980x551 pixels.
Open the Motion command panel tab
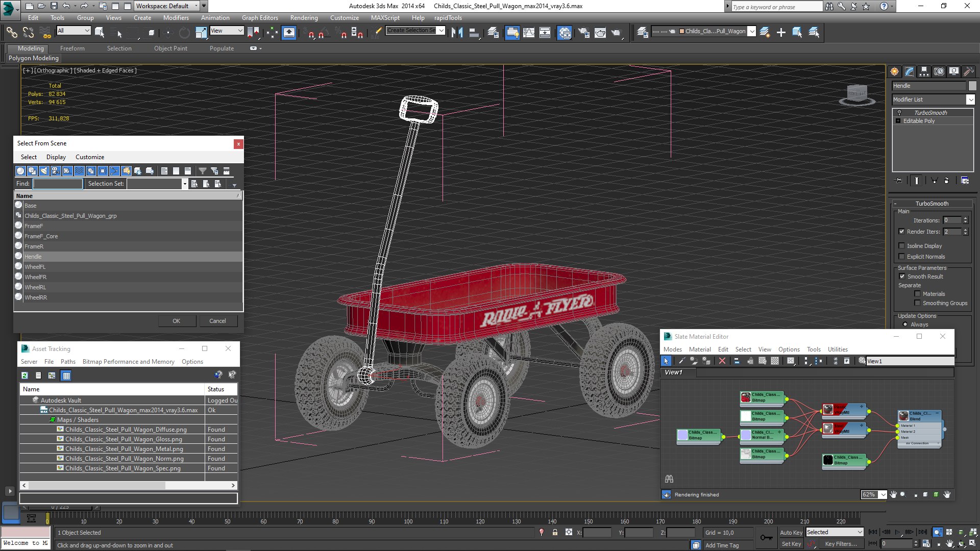(x=939, y=71)
